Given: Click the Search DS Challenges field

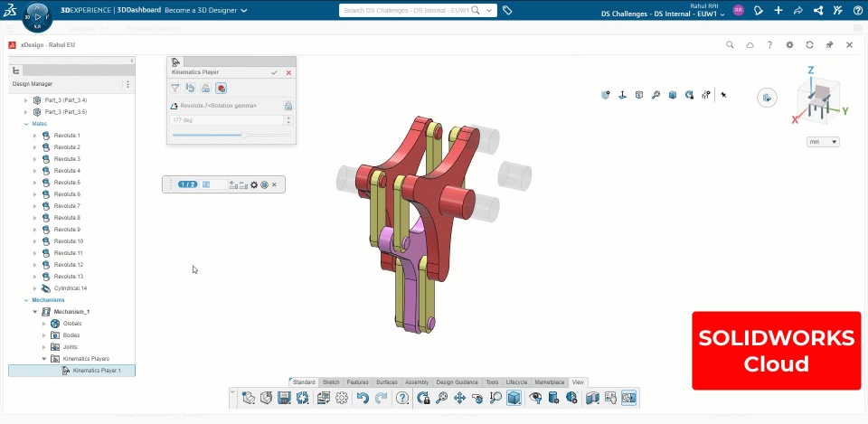Looking at the screenshot, I should (x=406, y=10).
